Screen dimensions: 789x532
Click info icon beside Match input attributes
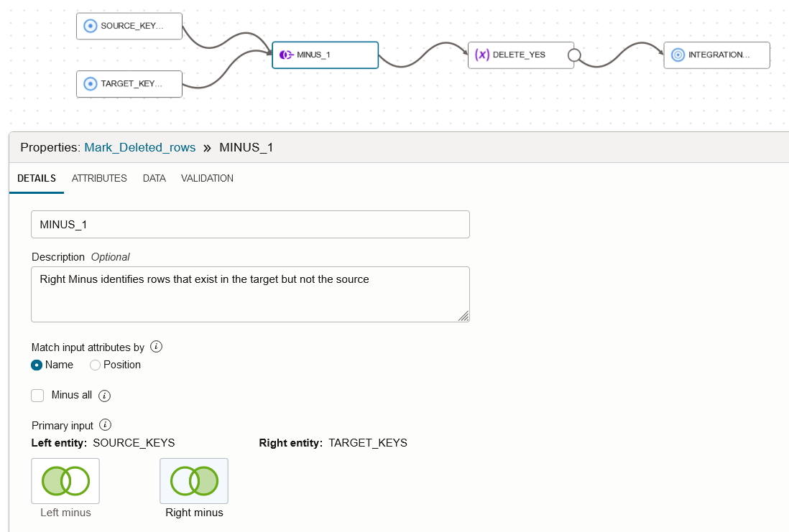click(156, 347)
